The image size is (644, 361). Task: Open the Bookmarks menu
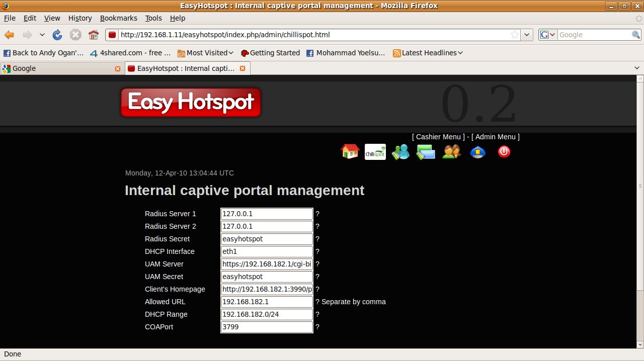coord(118,18)
